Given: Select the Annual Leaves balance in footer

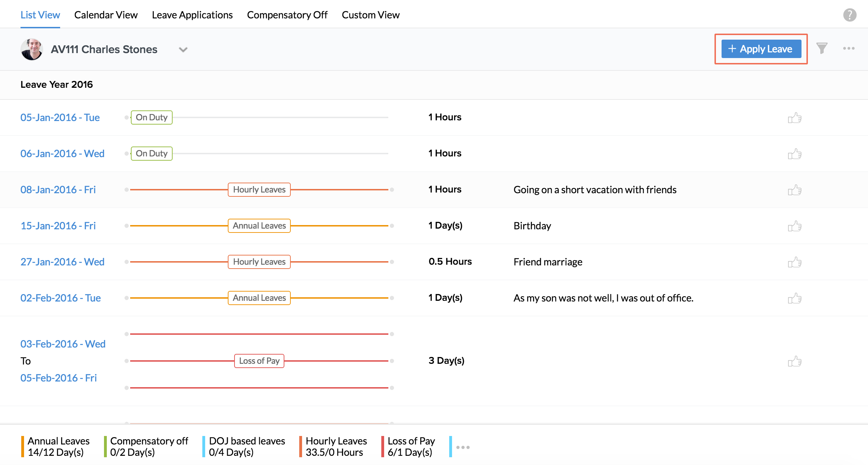Looking at the screenshot, I should click(58, 447).
